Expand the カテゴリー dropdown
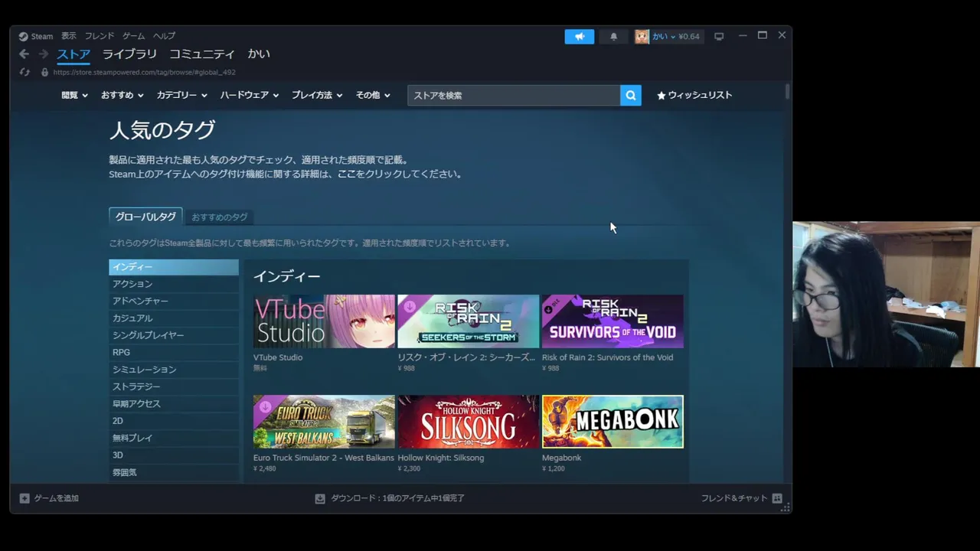This screenshot has height=551, width=980. click(x=181, y=95)
